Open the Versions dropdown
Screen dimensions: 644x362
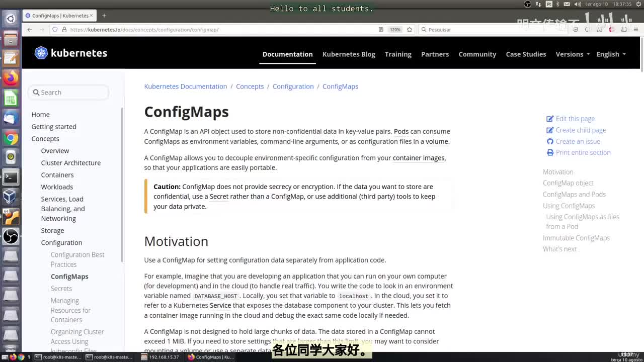(572, 54)
